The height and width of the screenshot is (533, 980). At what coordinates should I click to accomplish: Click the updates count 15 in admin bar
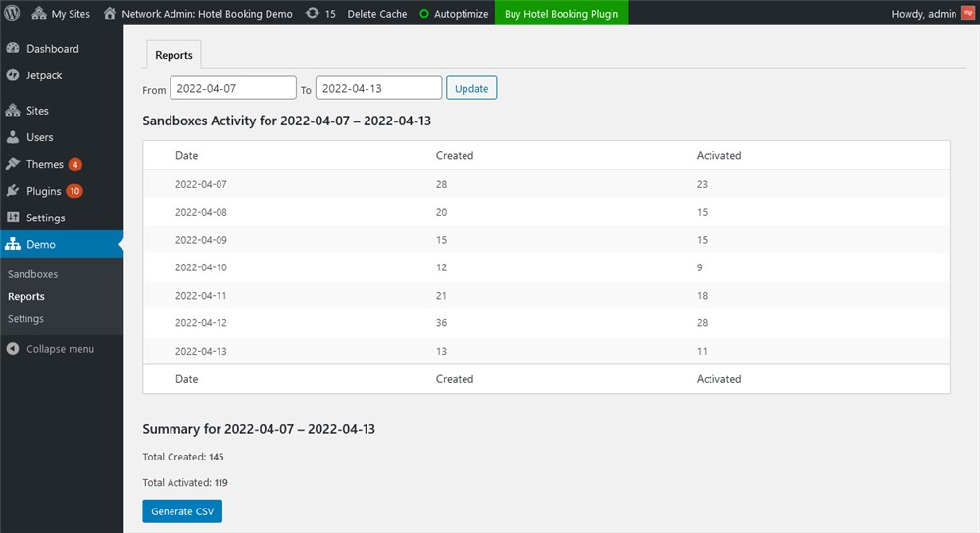[x=330, y=14]
